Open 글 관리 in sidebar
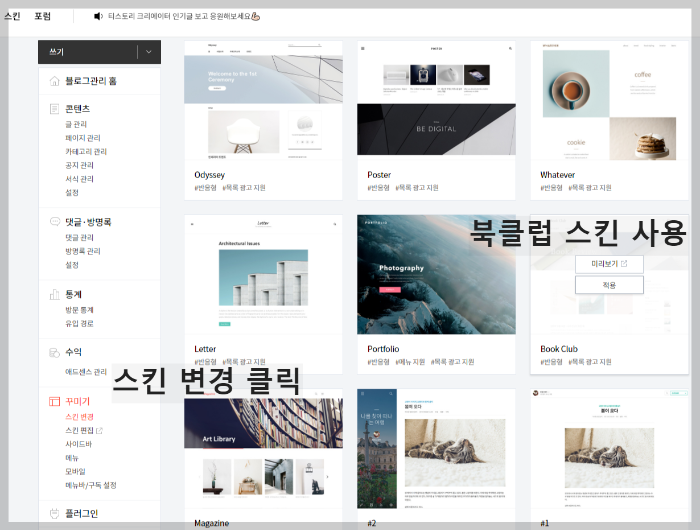 tap(76, 124)
